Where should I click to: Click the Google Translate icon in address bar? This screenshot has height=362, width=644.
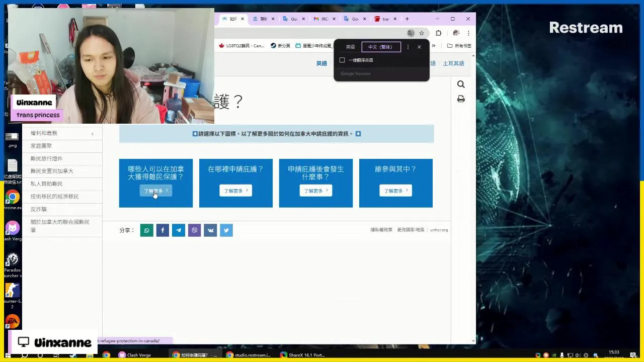click(x=411, y=33)
